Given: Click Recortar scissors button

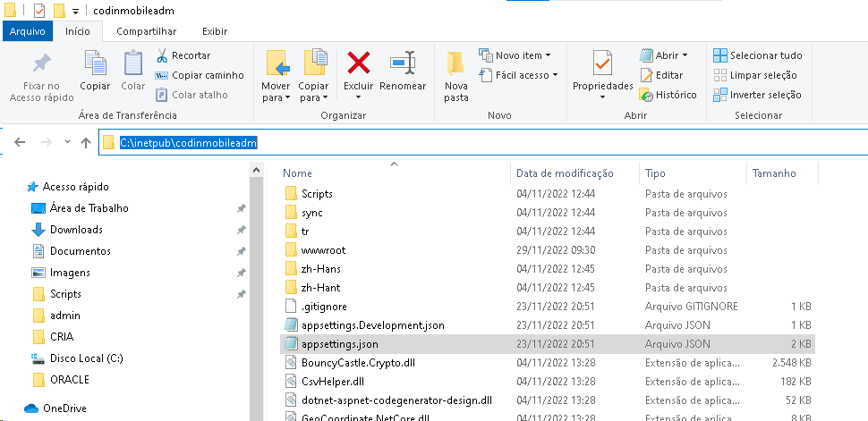Looking at the screenshot, I should point(183,55).
